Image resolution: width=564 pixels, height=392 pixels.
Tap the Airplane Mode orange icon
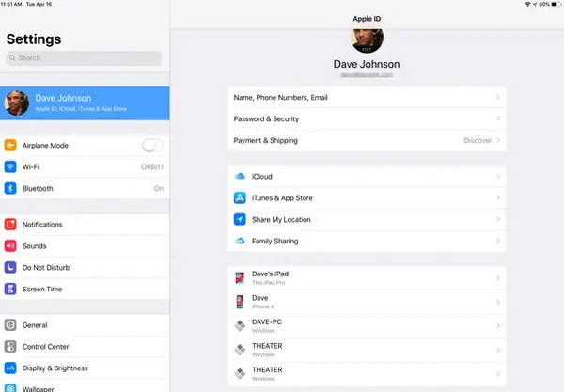tap(10, 146)
